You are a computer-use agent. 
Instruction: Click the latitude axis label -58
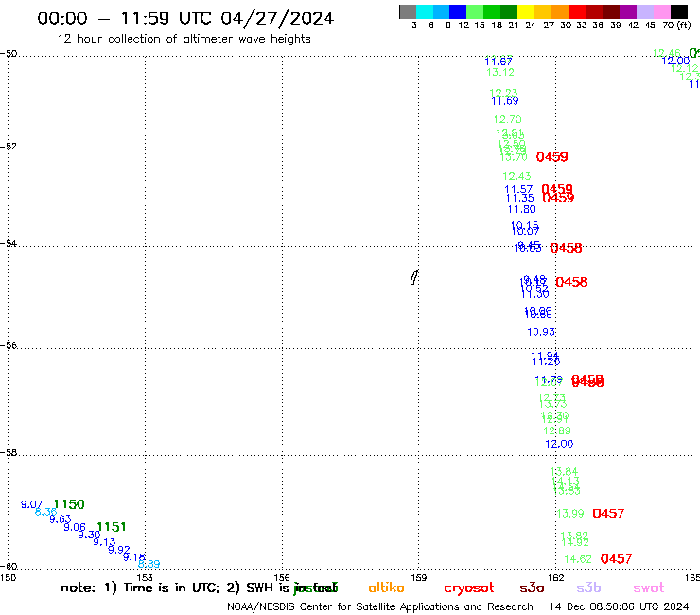(9, 453)
